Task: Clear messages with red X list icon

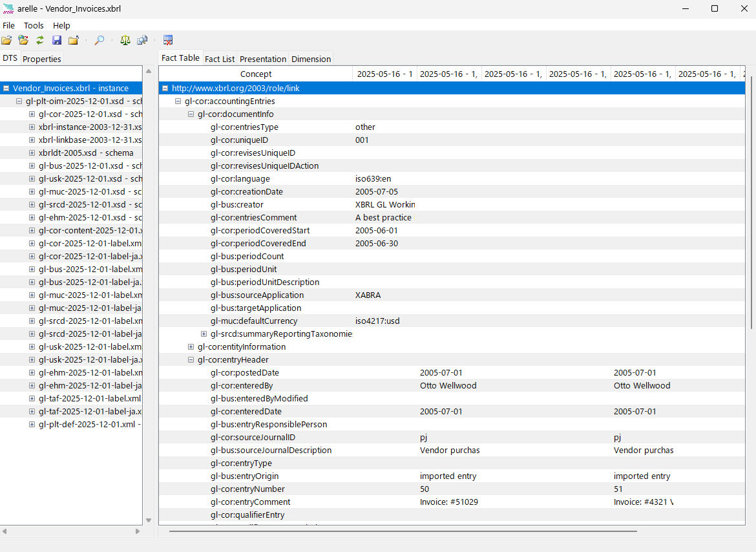Action: [168, 41]
